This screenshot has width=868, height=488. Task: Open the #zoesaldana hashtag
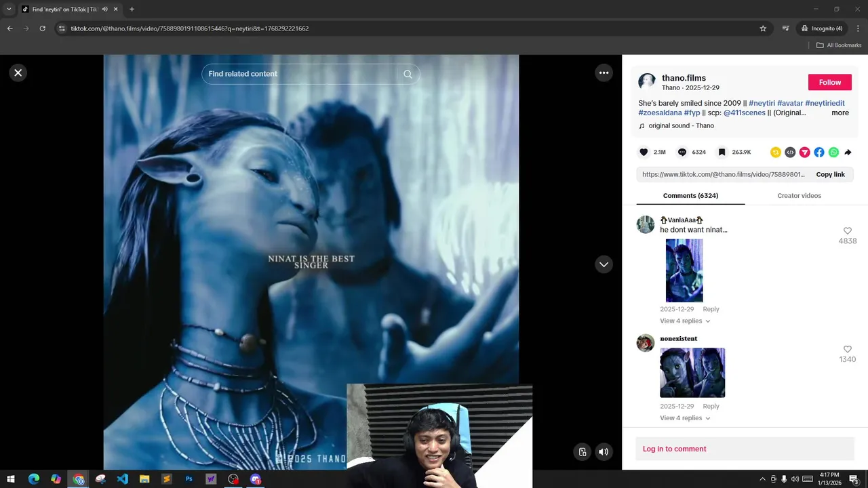tap(660, 113)
